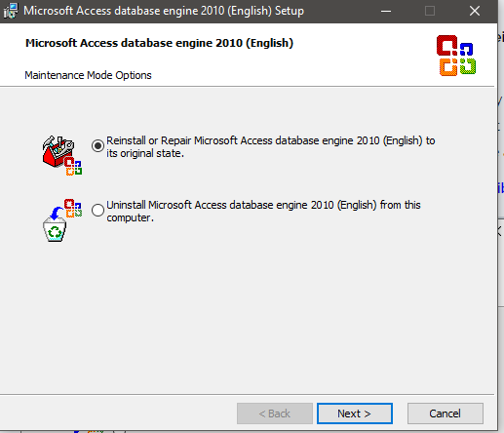504x433 pixels.
Task: Click the blue arrow on uninstall icon
Action: (x=58, y=213)
